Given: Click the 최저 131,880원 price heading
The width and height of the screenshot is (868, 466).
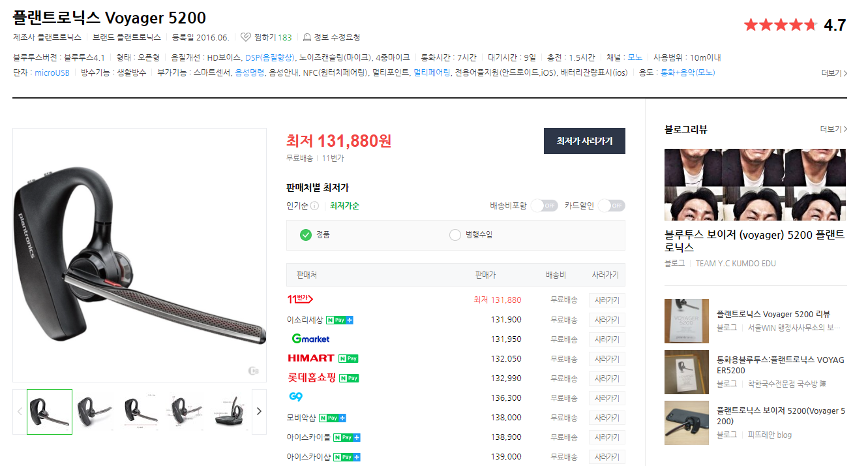Looking at the screenshot, I should 339,140.
